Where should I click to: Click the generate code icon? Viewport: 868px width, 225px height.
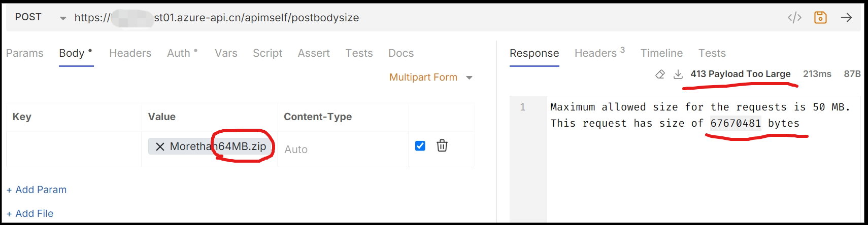(x=794, y=18)
